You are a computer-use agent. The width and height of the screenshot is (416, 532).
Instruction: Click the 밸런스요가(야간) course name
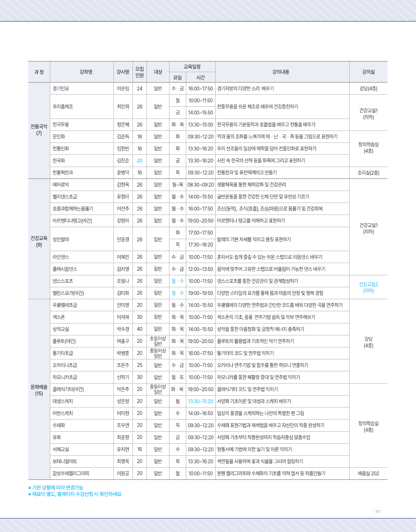click(68, 293)
